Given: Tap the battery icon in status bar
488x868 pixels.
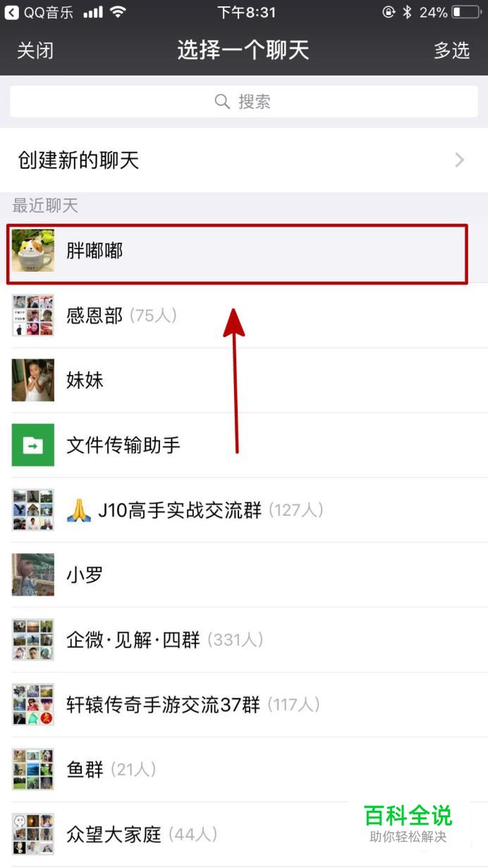Looking at the screenshot, I should tap(466, 12).
